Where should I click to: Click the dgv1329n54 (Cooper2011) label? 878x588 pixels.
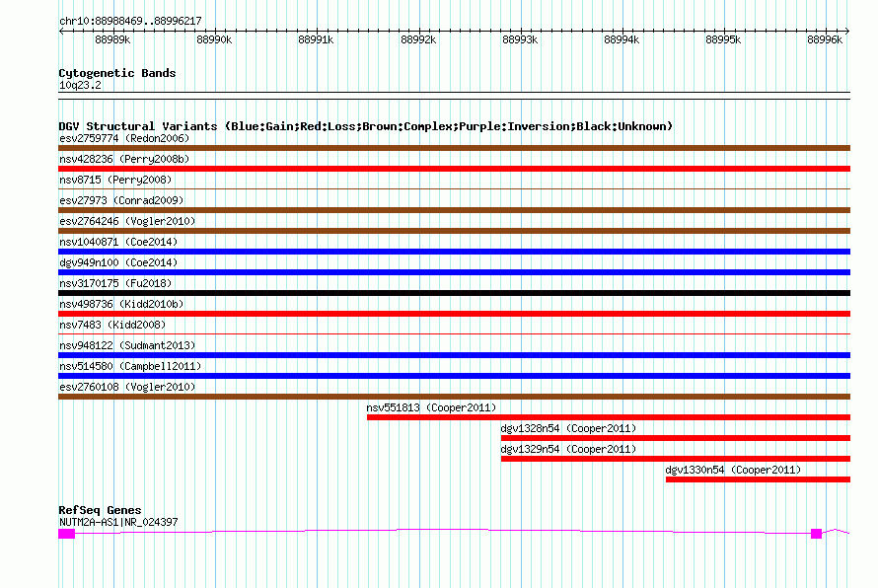568,449
